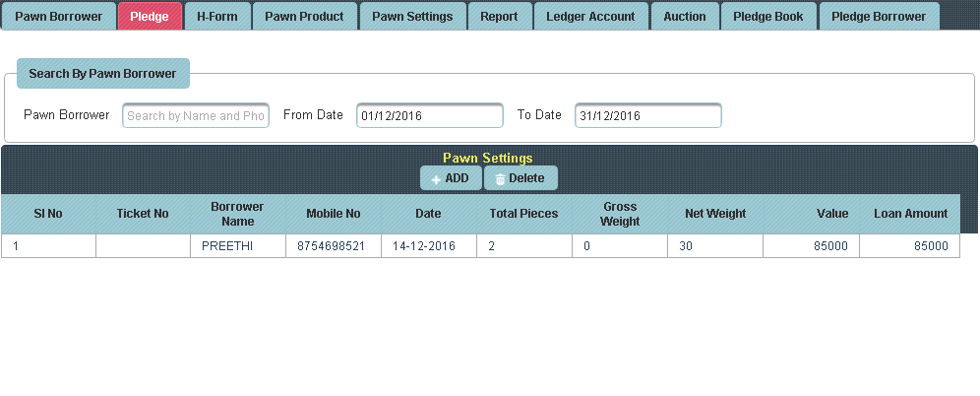Click the Ticket No column header
Image resolution: width=980 pixels, height=396 pixels.
click(x=143, y=214)
